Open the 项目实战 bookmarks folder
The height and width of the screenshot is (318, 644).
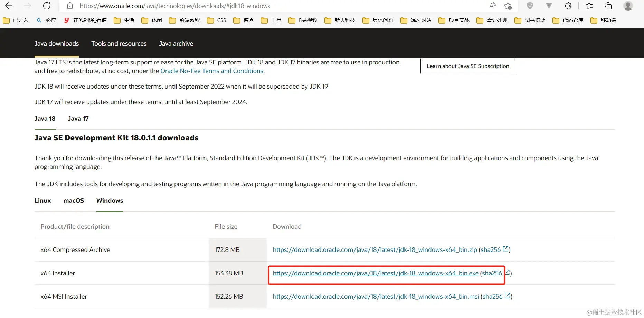[x=454, y=20]
